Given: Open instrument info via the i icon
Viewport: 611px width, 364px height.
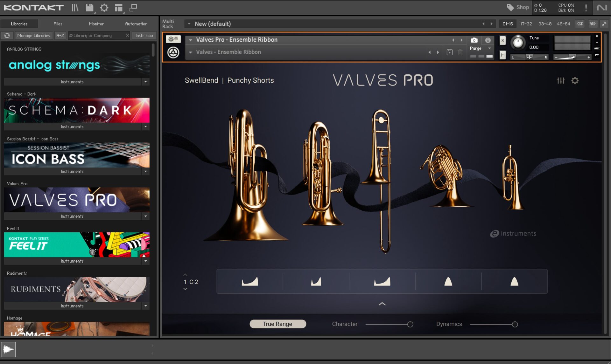Looking at the screenshot, I should pos(488,40).
